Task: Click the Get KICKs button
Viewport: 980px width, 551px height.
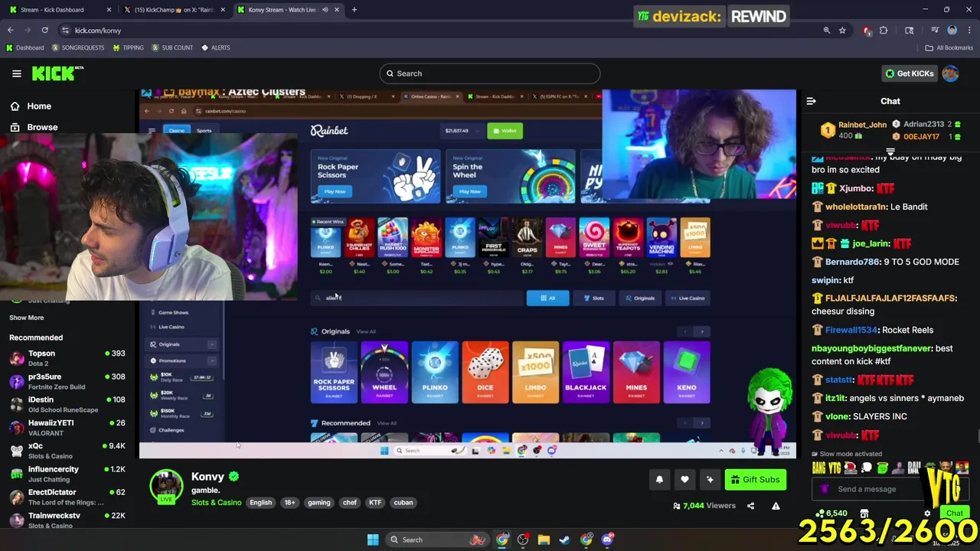Action: click(x=910, y=73)
